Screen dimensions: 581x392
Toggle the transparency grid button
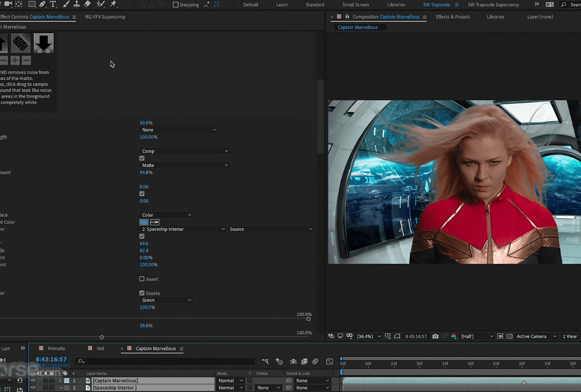[x=509, y=336]
